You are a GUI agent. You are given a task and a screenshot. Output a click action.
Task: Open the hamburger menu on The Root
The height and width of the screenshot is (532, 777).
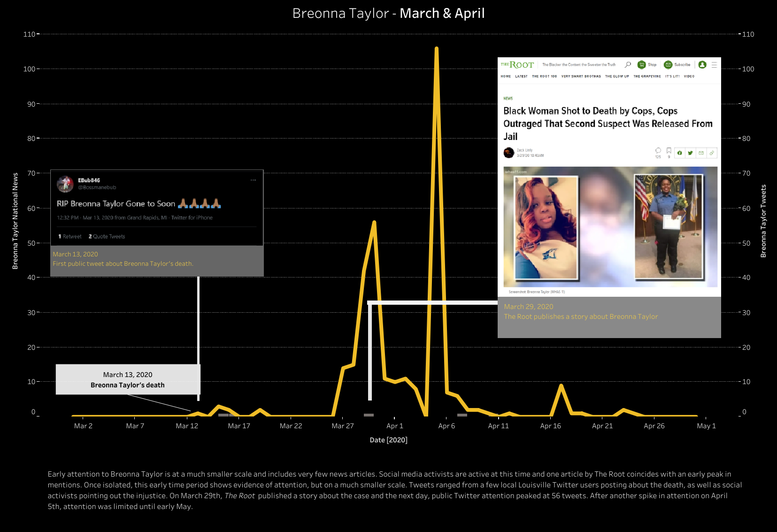coord(714,65)
